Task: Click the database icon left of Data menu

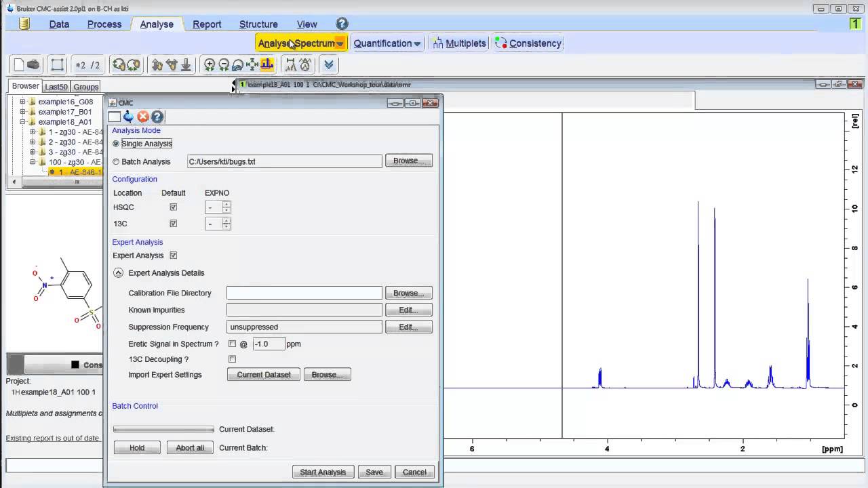Action: (24, 24)
